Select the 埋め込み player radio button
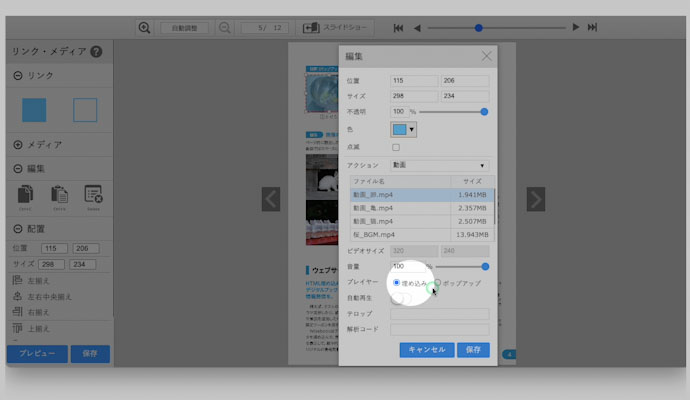The image size is (690, 400). click(x=397, y=283)
